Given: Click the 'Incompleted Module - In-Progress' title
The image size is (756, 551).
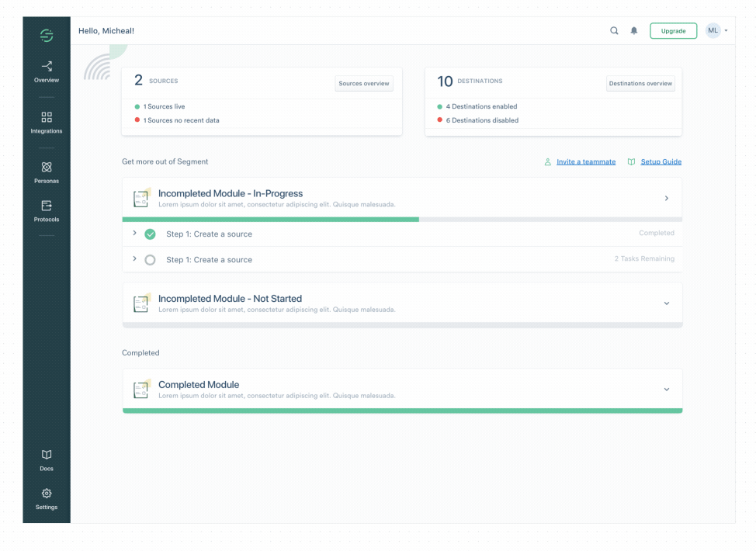Looking at the screenshot, I should pyautogui.click(x=231, y=193).
